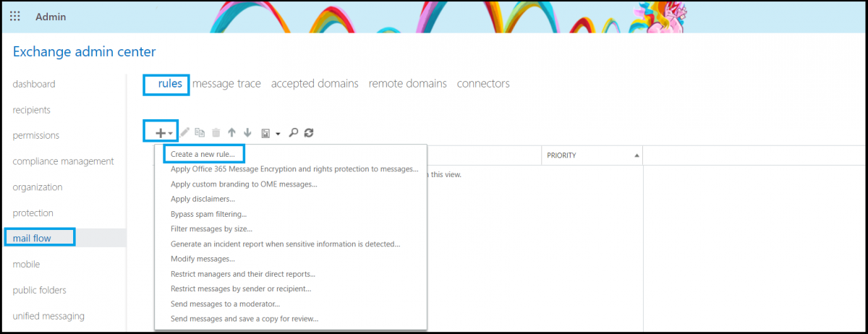Select Filter messages by size...
This screenshot has width=868, height=334.
pyautogui.click(x=212, y=229)
